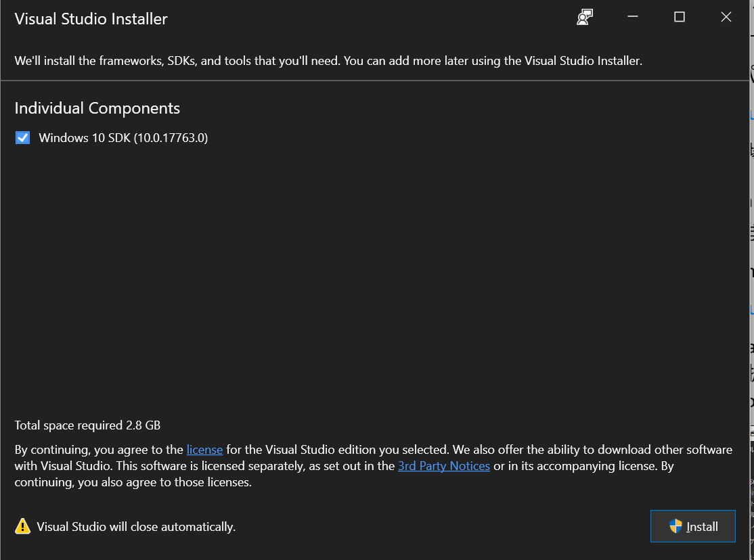This screenshot has height=560, width=754.
Task: Uncheck the Windows 10 SDK (10.0.17763.0) checkbox
Action: (22, 138)
